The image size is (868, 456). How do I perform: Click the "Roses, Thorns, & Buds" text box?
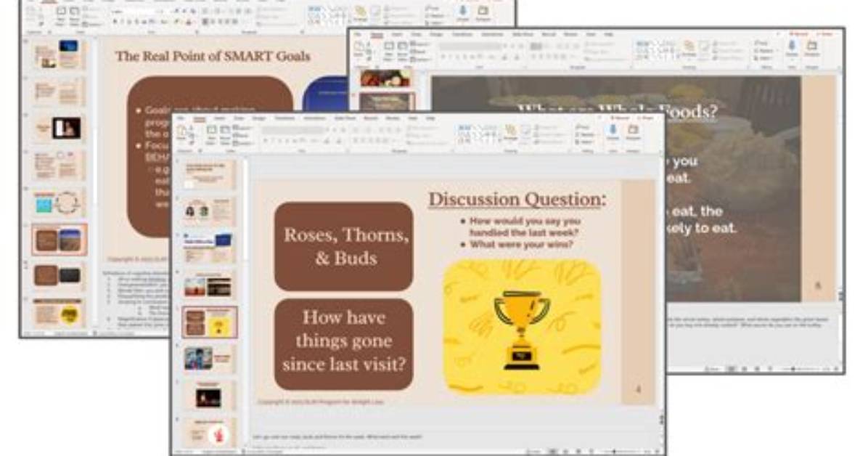point(344,247)
